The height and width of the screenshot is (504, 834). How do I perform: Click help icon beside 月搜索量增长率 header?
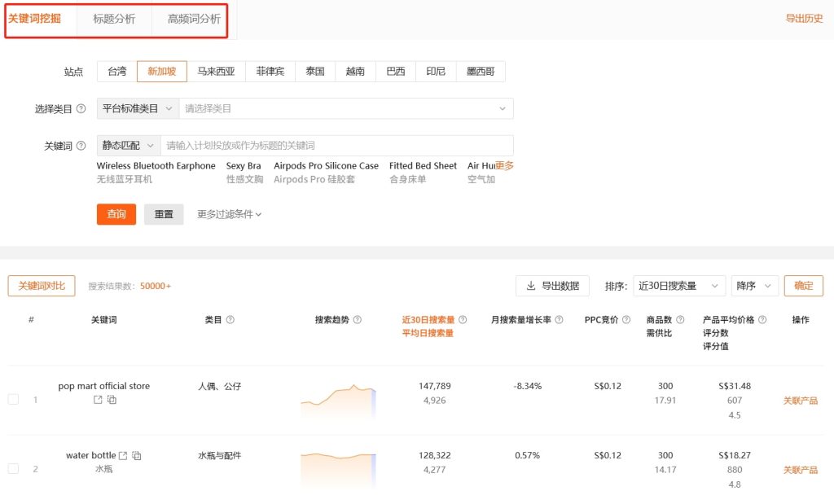559,320
